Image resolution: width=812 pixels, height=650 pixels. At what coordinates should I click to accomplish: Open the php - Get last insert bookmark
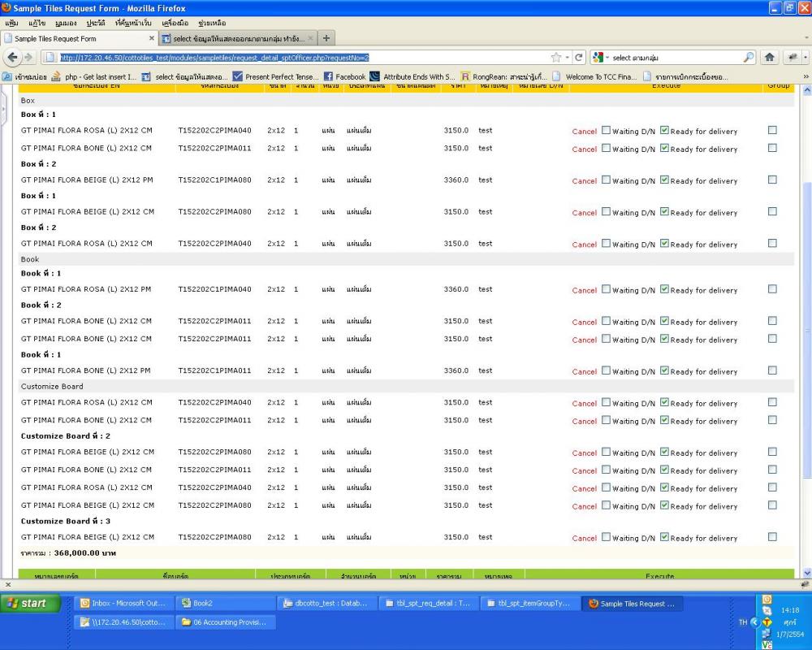point(93,76)
